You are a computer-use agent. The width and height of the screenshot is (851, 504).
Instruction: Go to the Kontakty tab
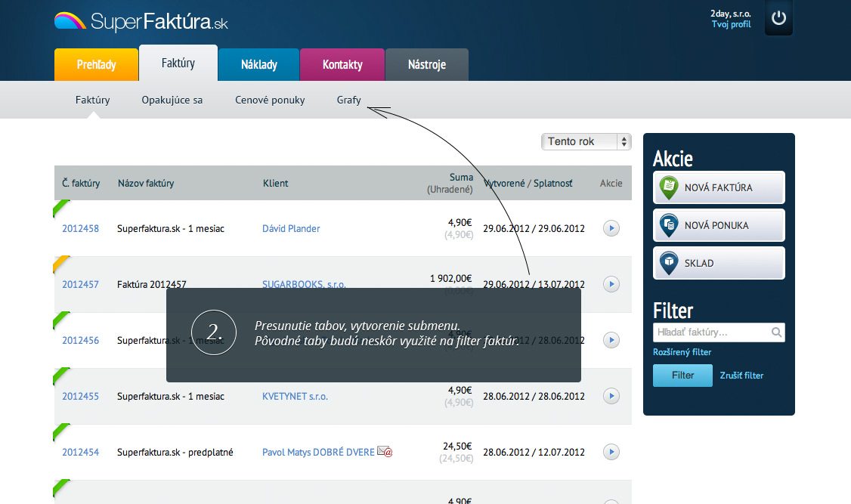[342, 64]
